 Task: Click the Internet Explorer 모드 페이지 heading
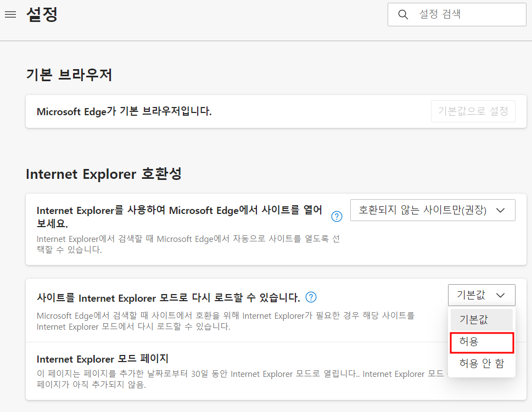tap(103, 359)
